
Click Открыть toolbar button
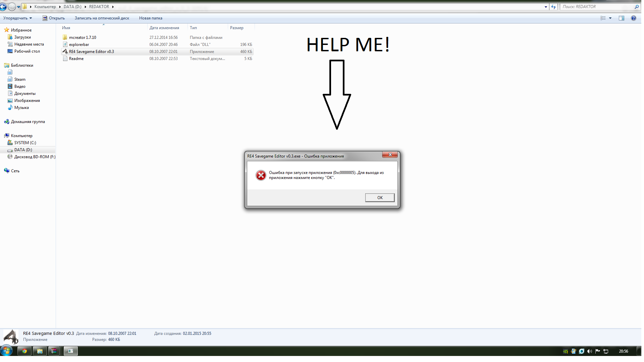[54, 18]
